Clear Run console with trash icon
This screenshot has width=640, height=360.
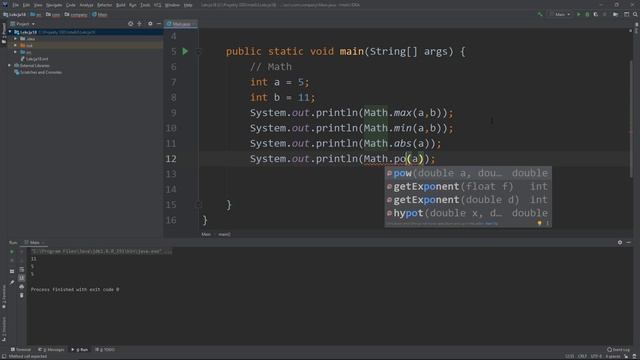click(x=22, y=295)
